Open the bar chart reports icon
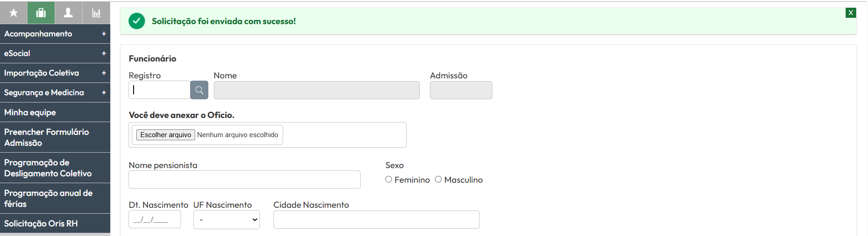The image size is (868, 236). click(x=96, y=13)
